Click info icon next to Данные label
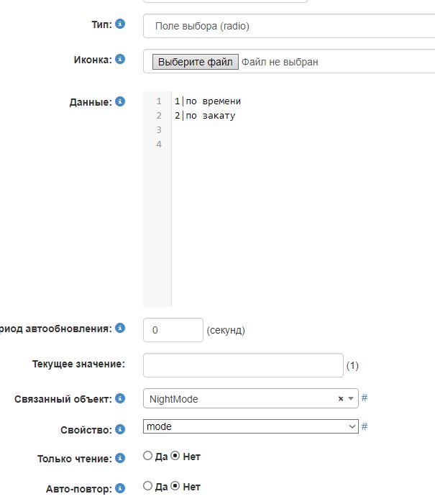The image size is (435, 504). [x=120, y=101]
